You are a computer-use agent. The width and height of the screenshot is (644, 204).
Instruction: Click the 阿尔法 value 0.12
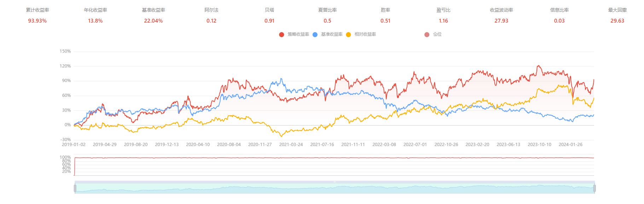[x=211, y=21]
